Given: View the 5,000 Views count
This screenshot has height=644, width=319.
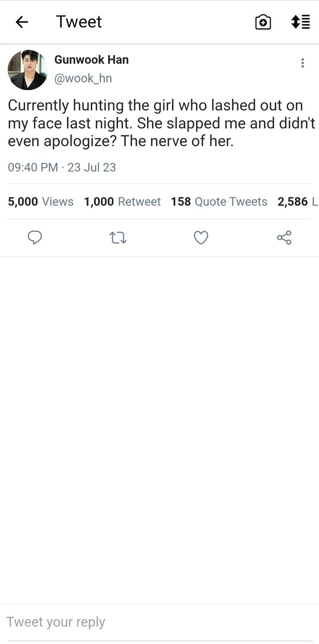Looking at the screenshot, I should coord(41,202).
